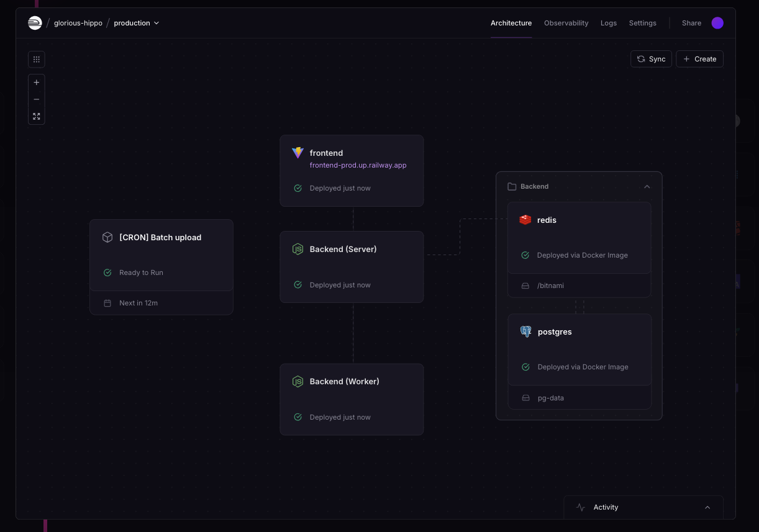Toggle the grid dots canvas icon

click(x=37, y=60)
